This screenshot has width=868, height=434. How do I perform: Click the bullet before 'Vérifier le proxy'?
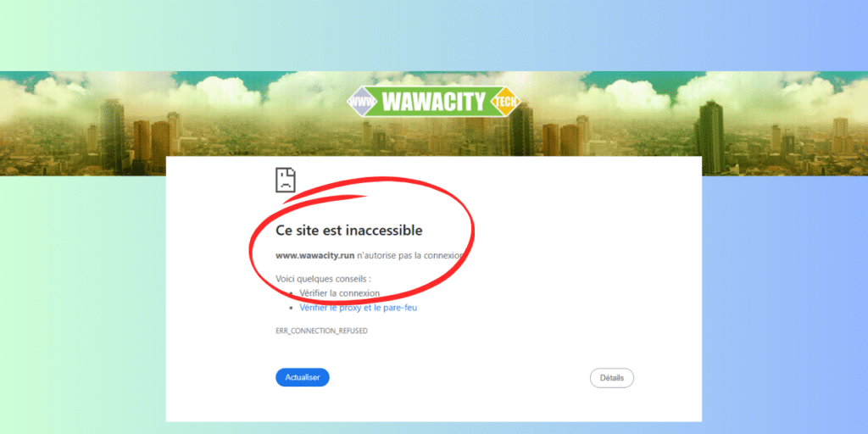point(292,308)
